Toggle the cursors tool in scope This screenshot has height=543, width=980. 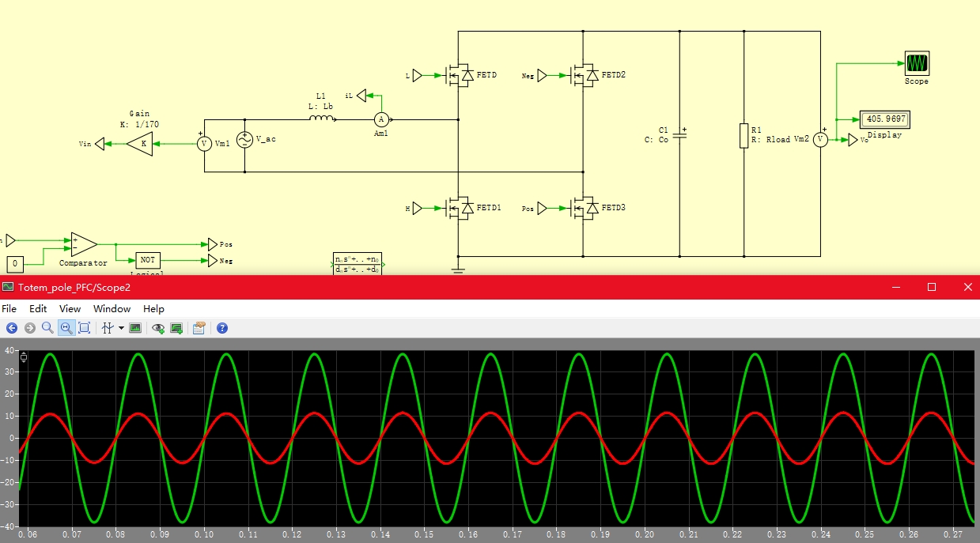point(108,328)
